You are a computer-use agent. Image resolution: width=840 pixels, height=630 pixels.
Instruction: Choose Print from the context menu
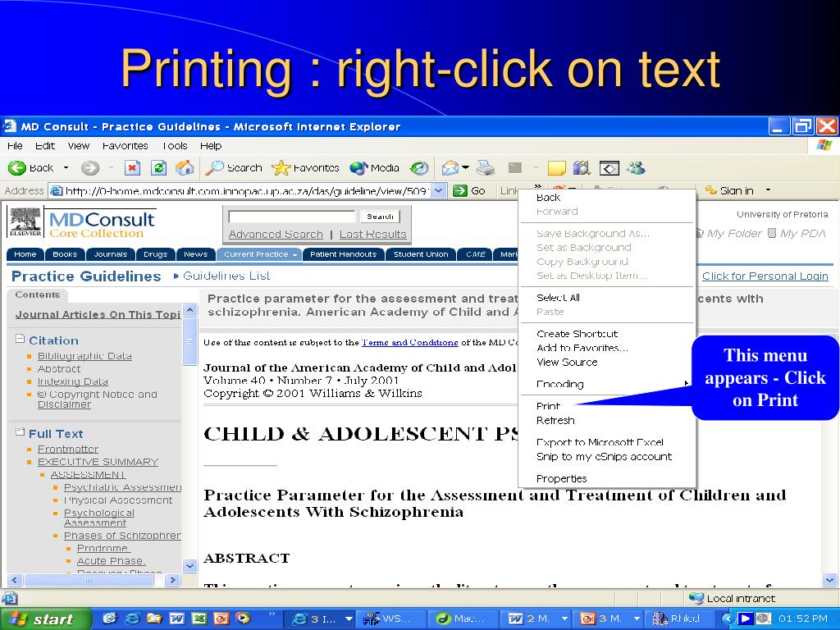547,406
